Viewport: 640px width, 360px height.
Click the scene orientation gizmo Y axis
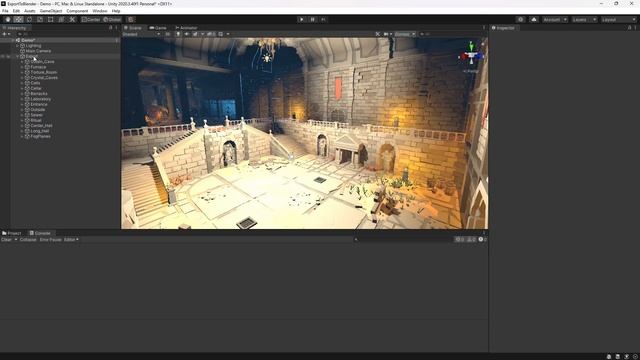(471, 46)
